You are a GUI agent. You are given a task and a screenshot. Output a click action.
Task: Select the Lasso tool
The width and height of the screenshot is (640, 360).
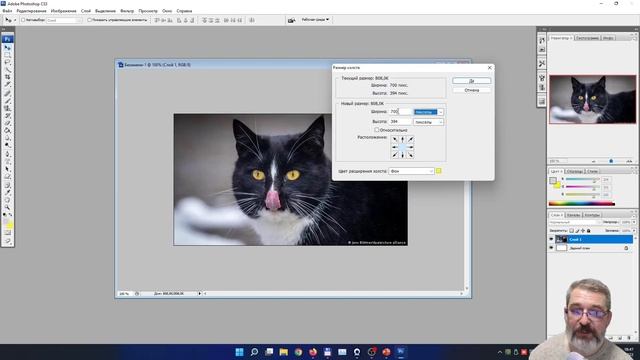(x=7, y=62)
